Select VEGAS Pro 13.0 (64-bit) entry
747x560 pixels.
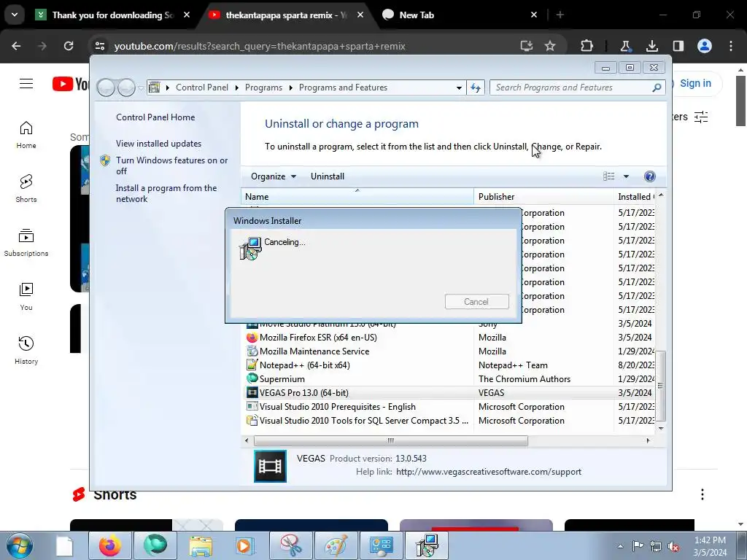pos(450,392)
